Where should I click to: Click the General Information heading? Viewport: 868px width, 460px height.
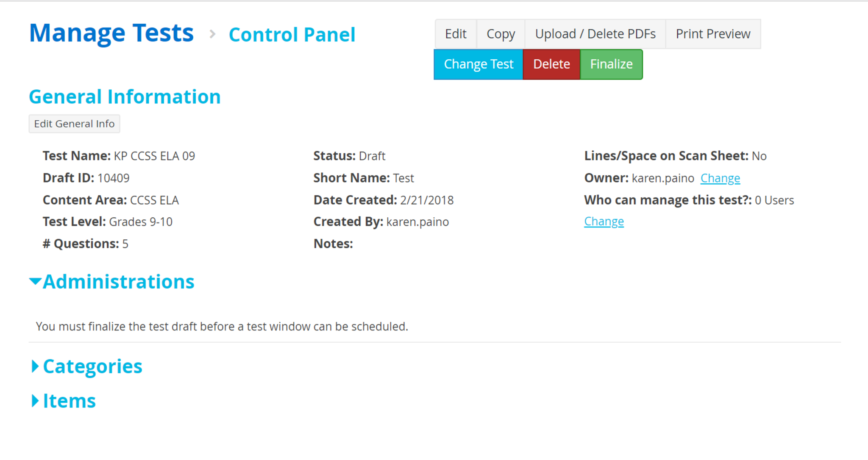[125, 97]
